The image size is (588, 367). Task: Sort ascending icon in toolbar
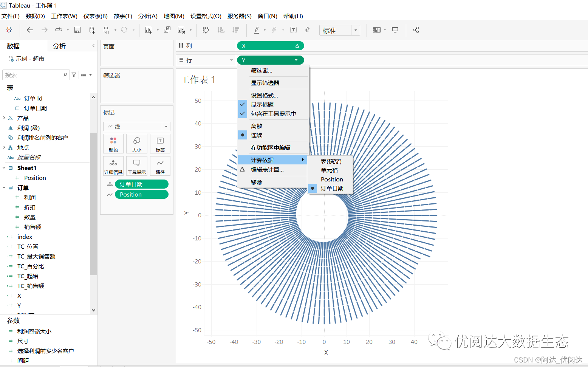coord(221,30)
